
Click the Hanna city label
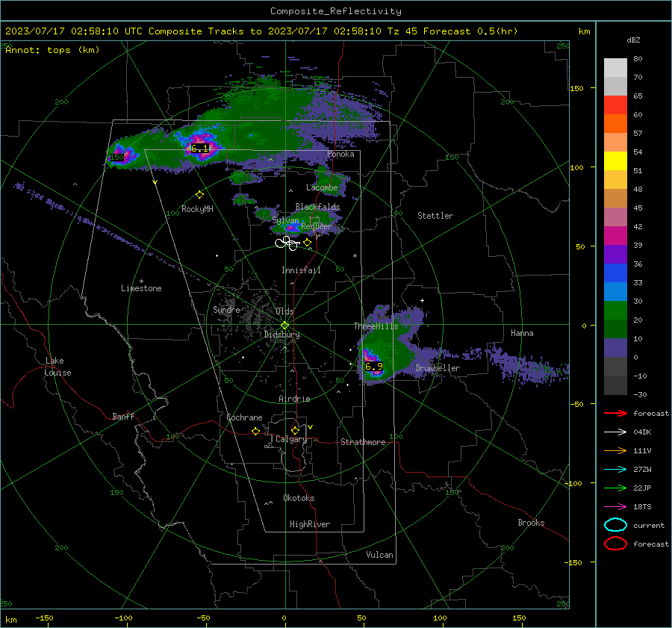pyautogui.click(x=522, y=333)
